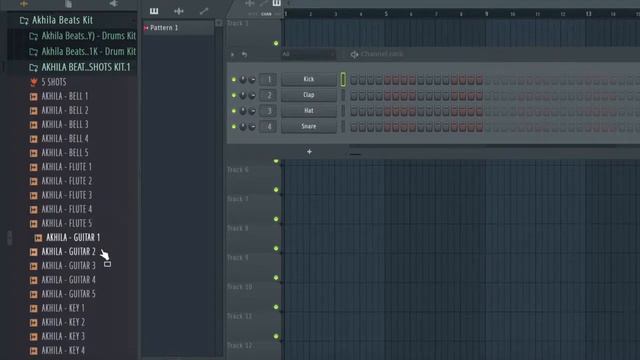Viewport: 640px width, 360px height.
Task: Mute the Hat channel
Action: click(x=234, y=111)
